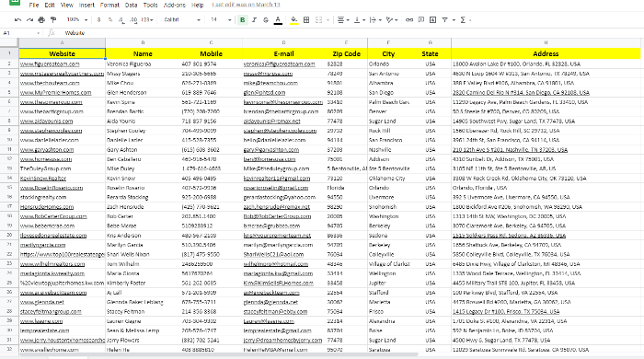Open vertical align dropdown
644x359 pixels.
tap(359, 19)
